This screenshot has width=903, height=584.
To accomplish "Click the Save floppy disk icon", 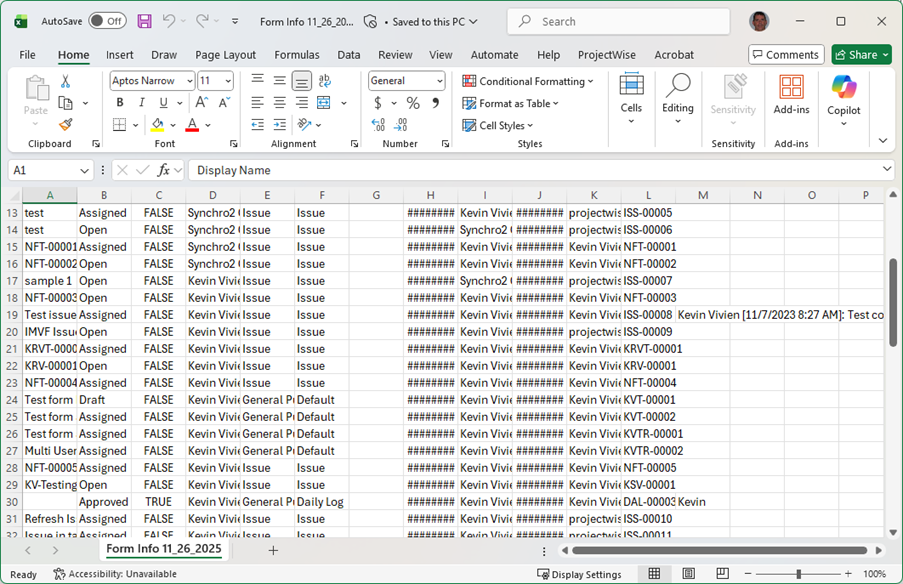I will point(144,21).
